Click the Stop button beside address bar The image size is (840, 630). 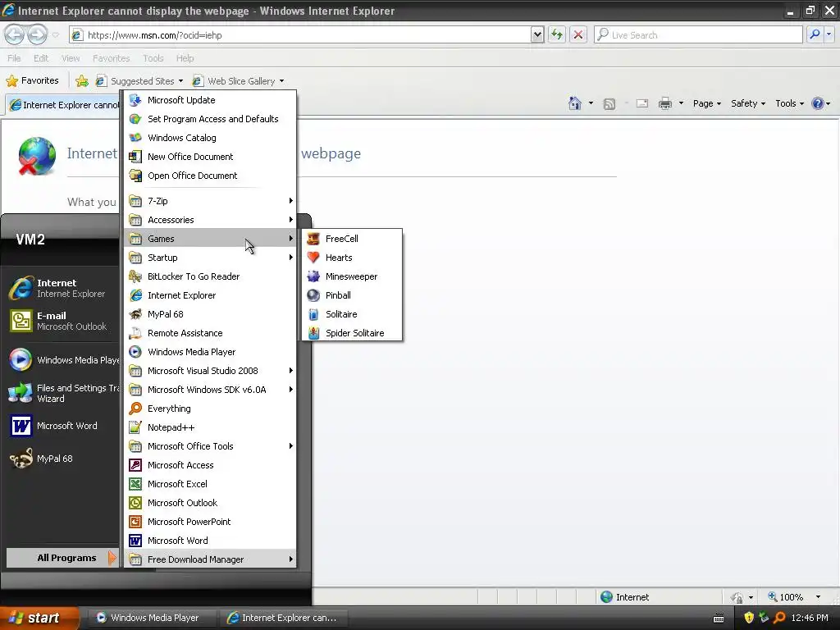[578, 34]
